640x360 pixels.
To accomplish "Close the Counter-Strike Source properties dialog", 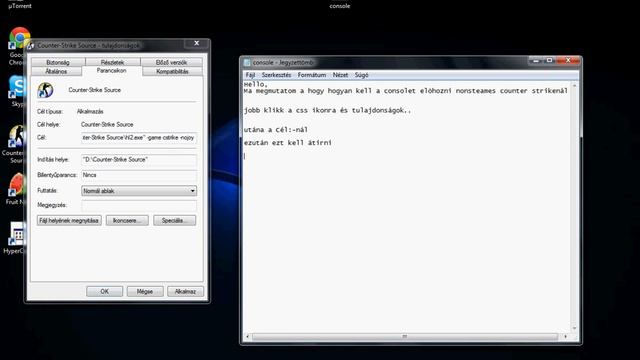I will [x=197, y=43].
